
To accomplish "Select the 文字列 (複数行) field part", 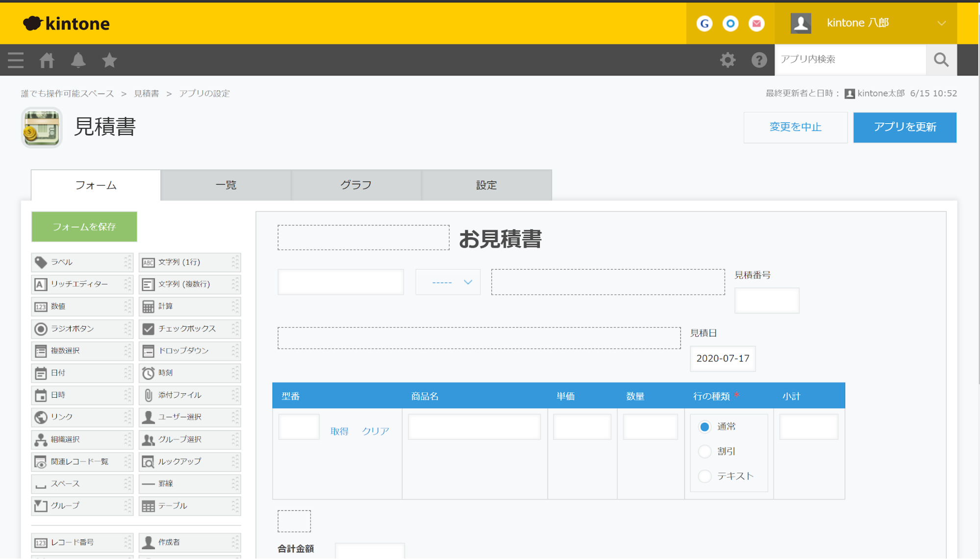I will click(190, 284).
